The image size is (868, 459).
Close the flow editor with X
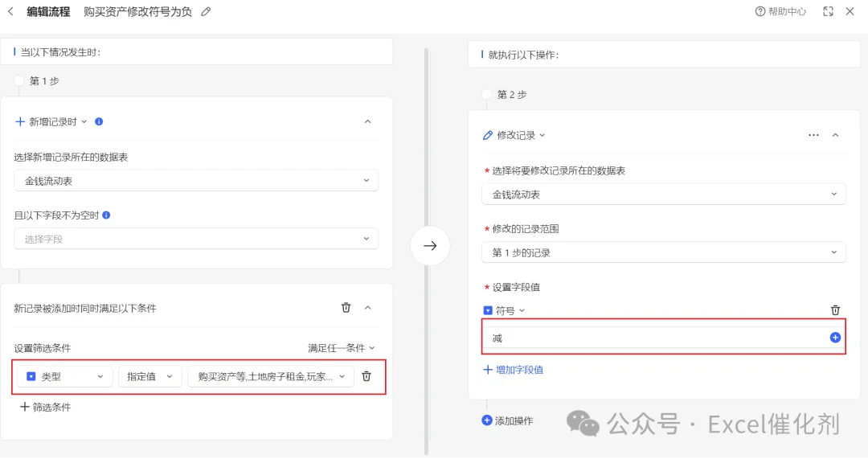[x=850, y=11]
